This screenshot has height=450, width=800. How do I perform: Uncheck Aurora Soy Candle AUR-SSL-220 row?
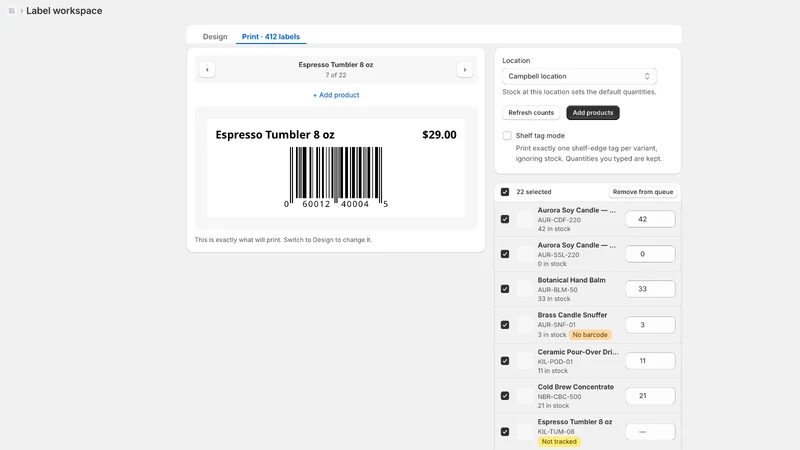tap(505, 254)
